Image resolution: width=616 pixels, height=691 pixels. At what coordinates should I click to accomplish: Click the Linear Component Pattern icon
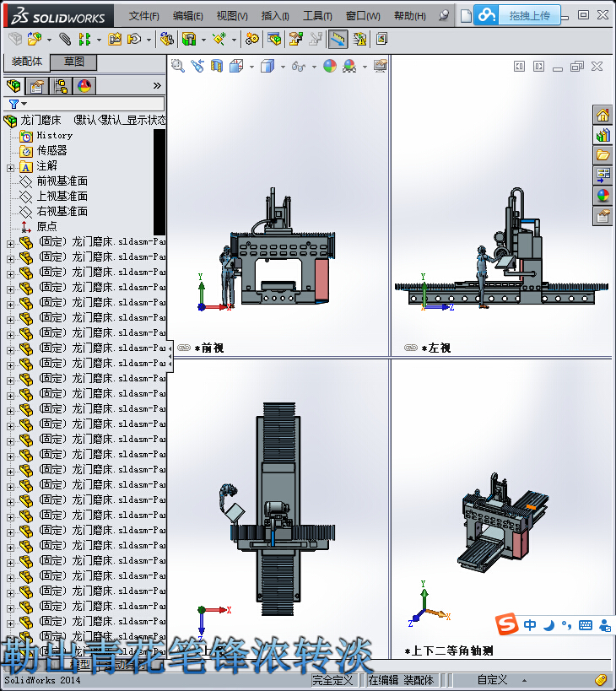click(x=84, y=39)
